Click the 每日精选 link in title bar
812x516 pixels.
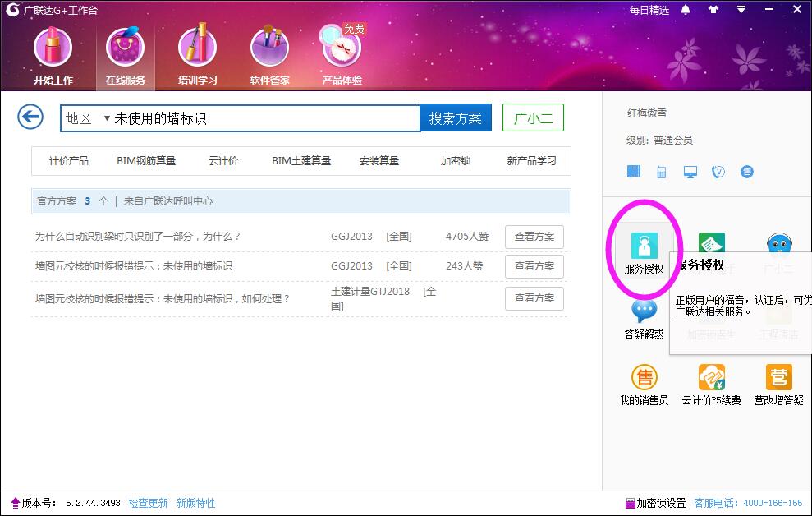click(649, 10)
